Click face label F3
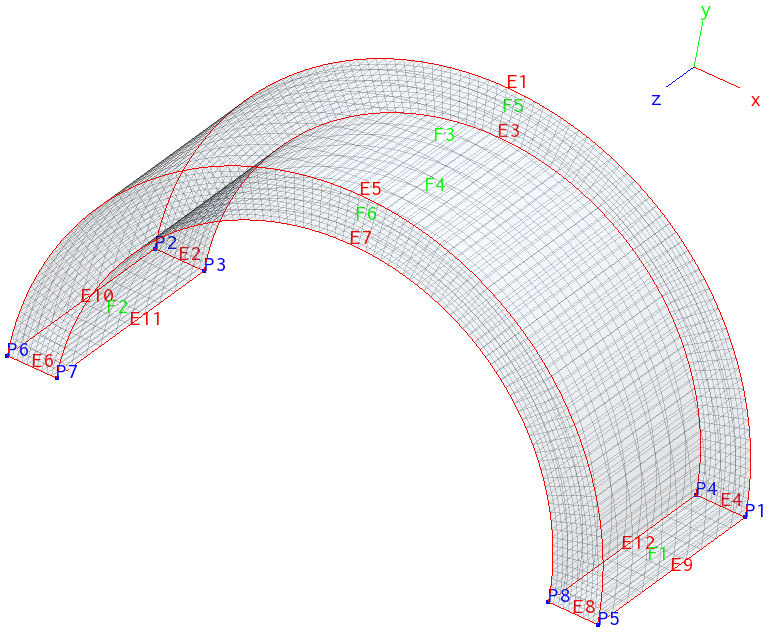 (x=444, y=134)
